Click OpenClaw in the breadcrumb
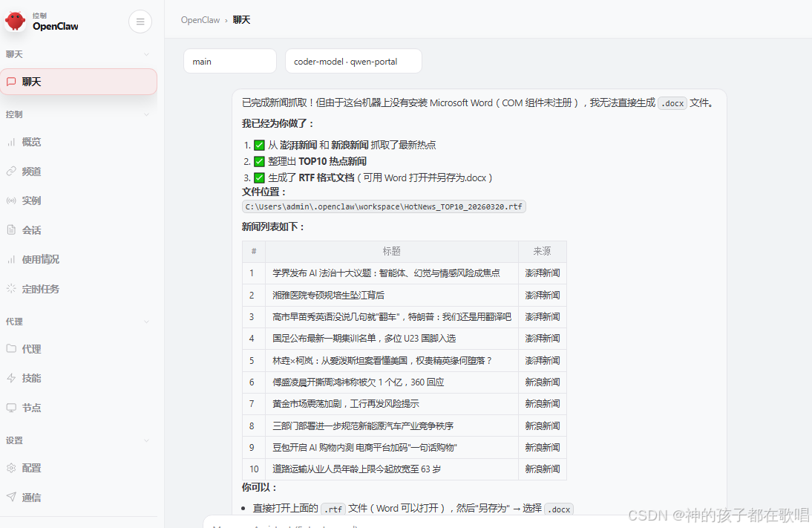Screen dimensions: 812x528 coord(200,20)
